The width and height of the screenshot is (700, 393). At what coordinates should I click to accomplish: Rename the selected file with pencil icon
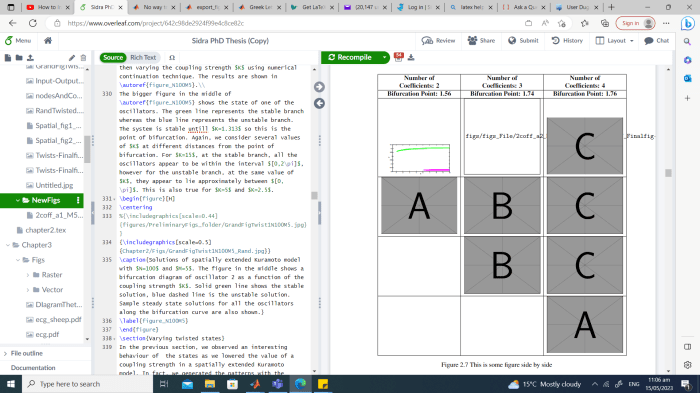(71, 58)
